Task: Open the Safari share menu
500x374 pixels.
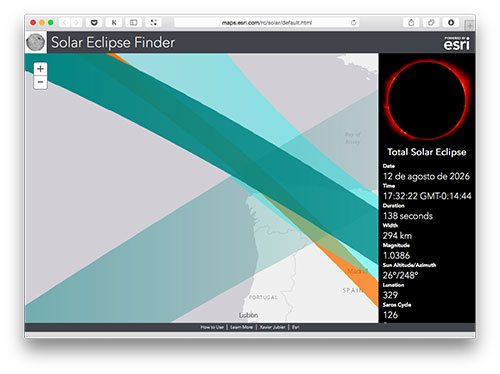Action: tap(411, 23)
